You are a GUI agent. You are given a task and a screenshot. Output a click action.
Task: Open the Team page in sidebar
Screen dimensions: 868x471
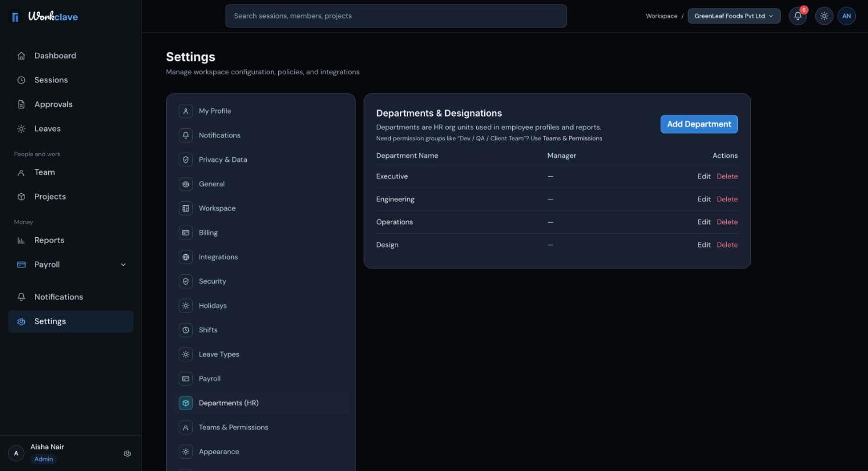coord(71,172)
